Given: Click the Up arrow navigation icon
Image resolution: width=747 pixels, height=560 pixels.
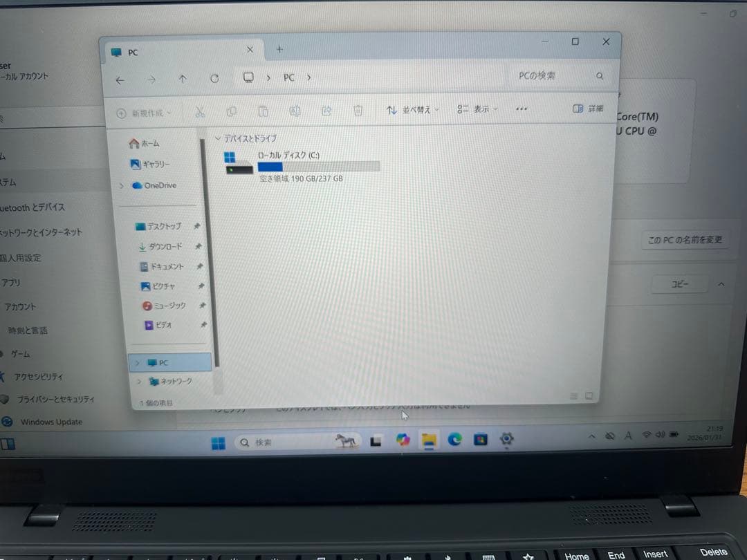Looking at the screenshot, I should pos(183,78).
